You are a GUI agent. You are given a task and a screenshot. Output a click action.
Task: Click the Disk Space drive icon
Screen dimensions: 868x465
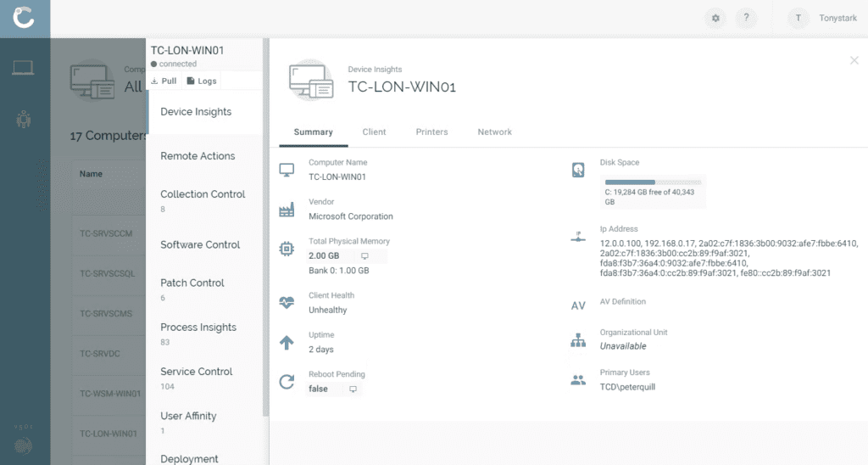click(x=578, y=171)
